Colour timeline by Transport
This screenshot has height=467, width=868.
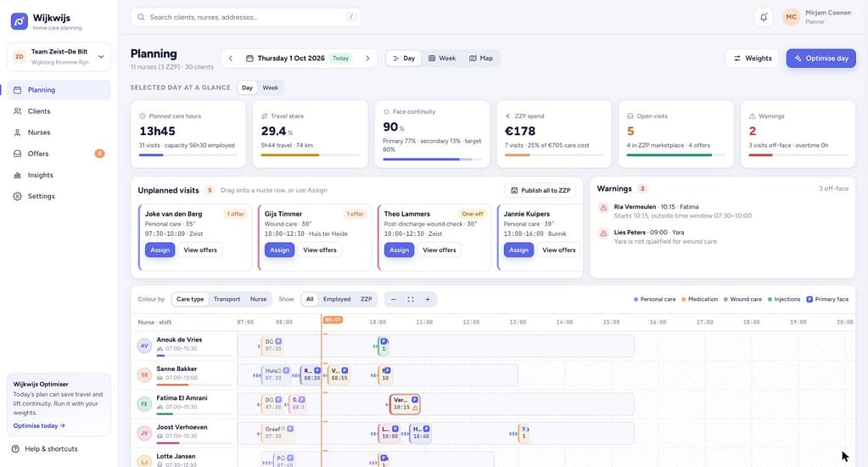(227, 299)
